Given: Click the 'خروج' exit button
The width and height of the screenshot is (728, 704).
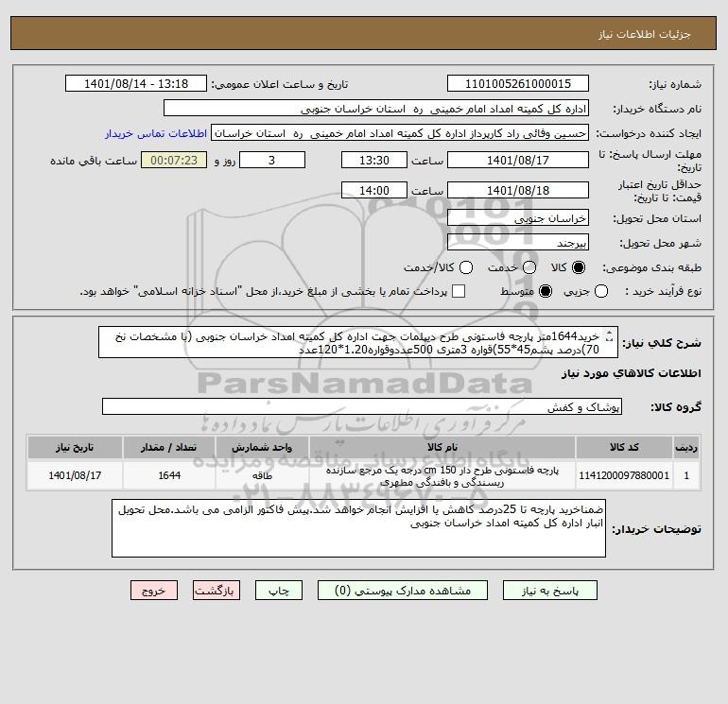Looking at the screenshot, I should [x=154, y=591].
